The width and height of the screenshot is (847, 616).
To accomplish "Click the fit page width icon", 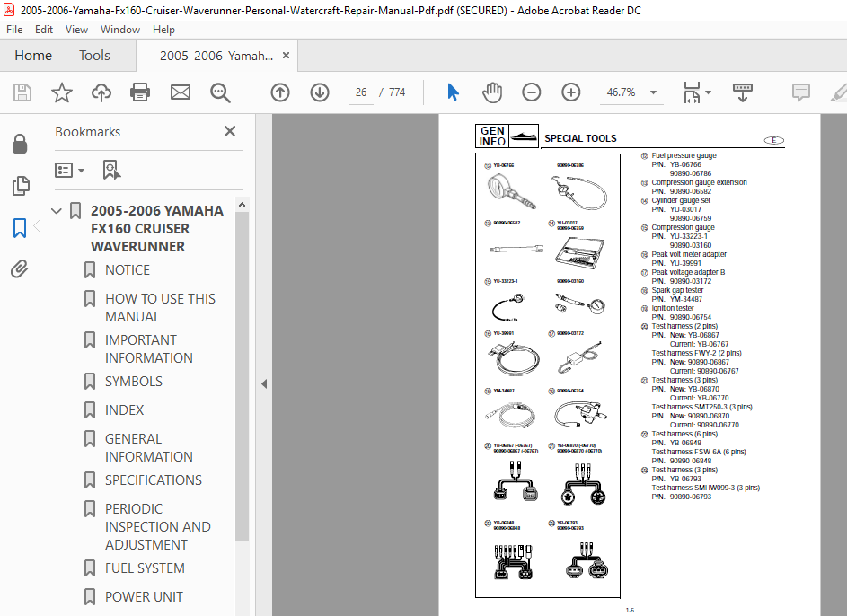I will tap(692, 92).
